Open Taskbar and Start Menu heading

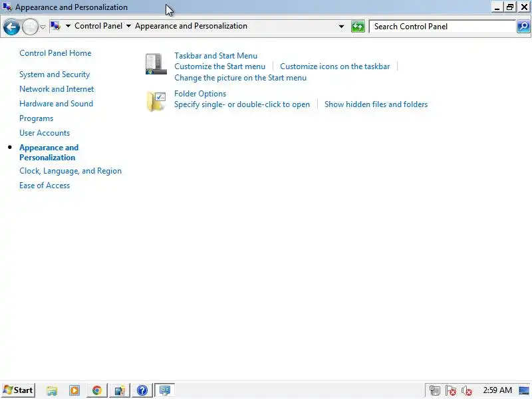pos(215,56)
